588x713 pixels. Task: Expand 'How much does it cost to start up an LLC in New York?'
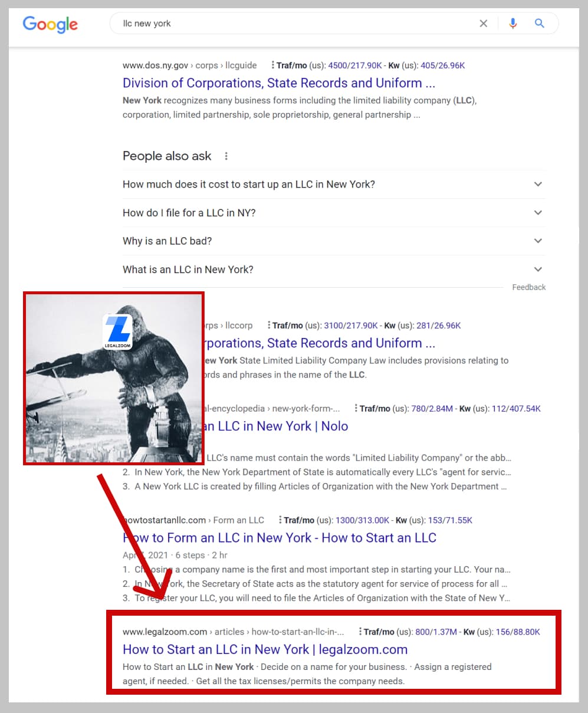tap(334, 185)
